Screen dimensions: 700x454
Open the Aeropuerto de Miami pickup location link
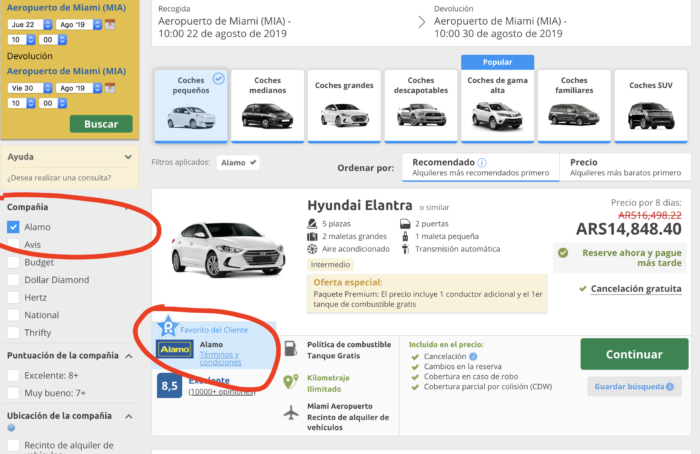(66, 8)
